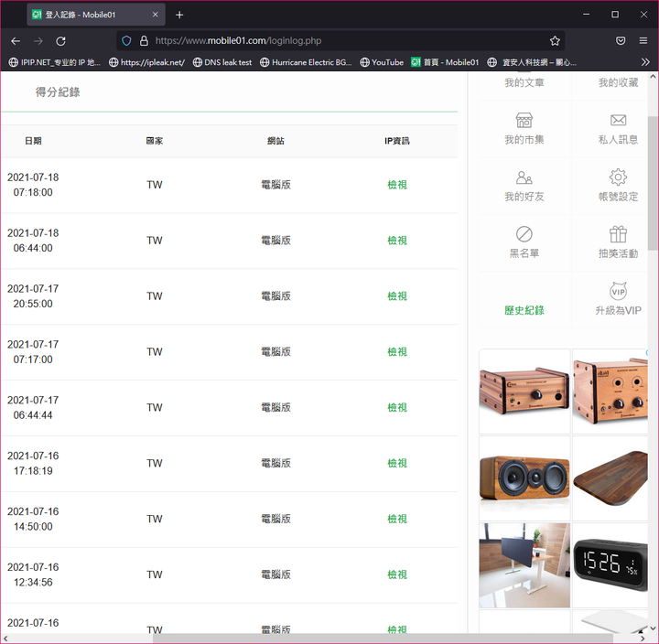Select 歷史紀錄 in sidebar
659x644 pixels.
(524, 310)
